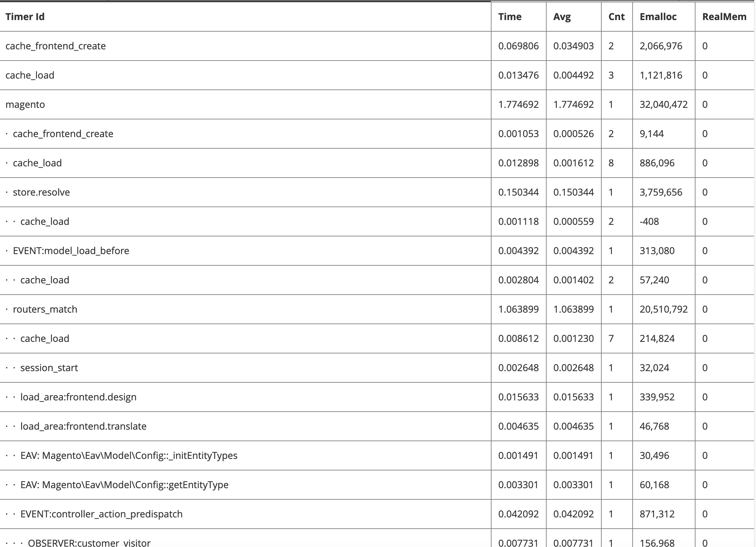
Task: Click Emalloc value 9,144
Action: tap(652, 134)
